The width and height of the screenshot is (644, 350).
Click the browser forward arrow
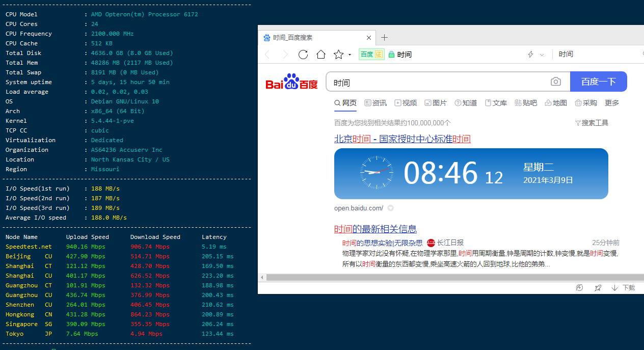click(285, 55)
